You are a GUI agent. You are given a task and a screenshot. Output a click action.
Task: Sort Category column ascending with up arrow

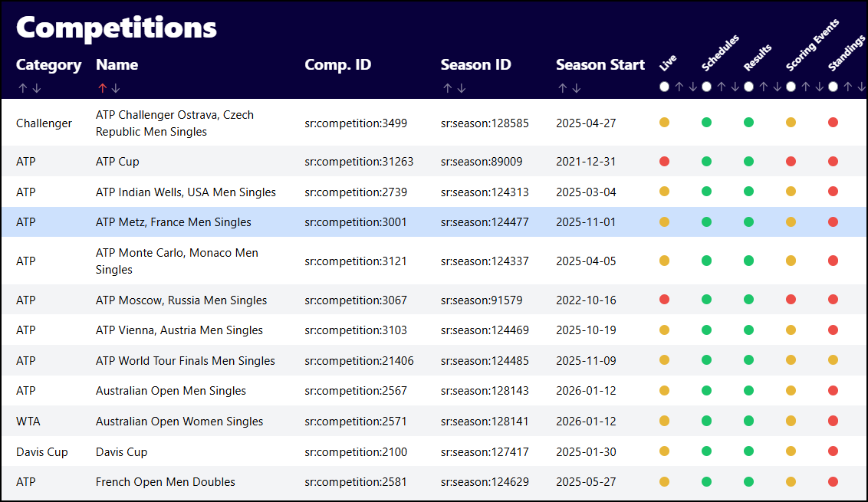coord(23,88)
